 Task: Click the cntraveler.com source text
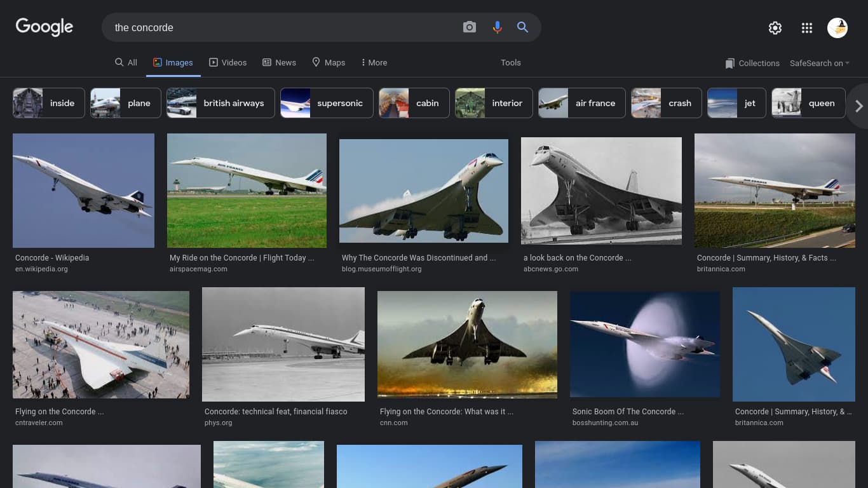39,423
